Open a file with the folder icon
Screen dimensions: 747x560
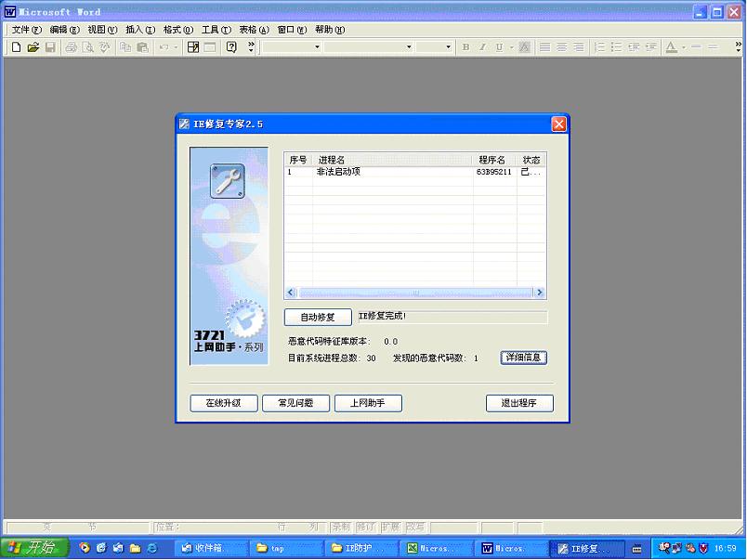(33, 47)
